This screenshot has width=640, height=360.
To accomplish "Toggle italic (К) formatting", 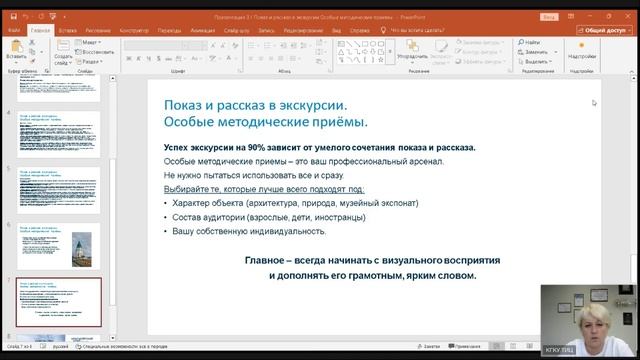I will pos(139,59).
